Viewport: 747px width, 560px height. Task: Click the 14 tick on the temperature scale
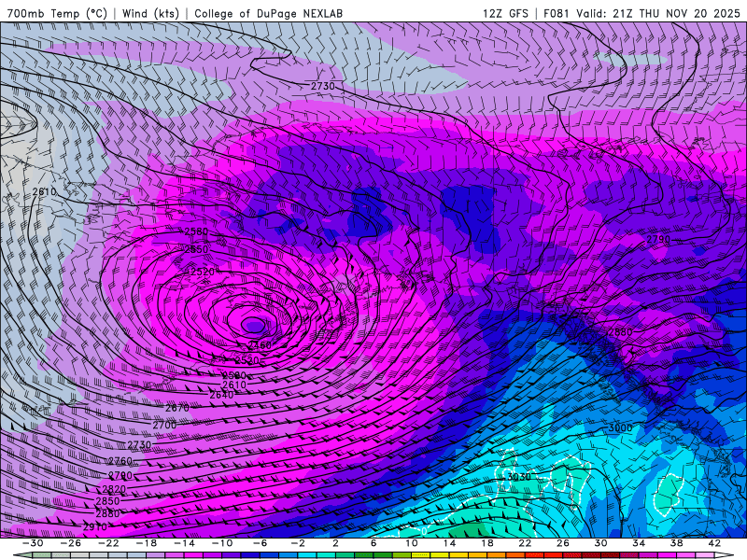point(449,543)
